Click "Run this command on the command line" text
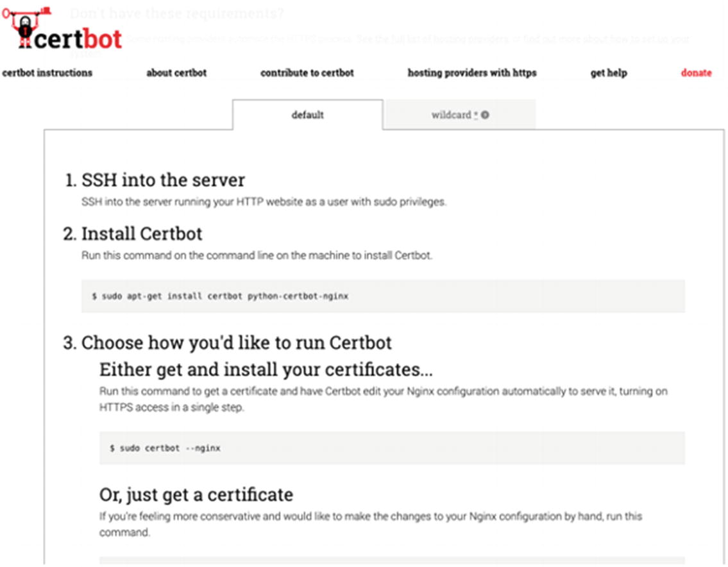This screenshot has height=567, width=728. tap(257, 255)
